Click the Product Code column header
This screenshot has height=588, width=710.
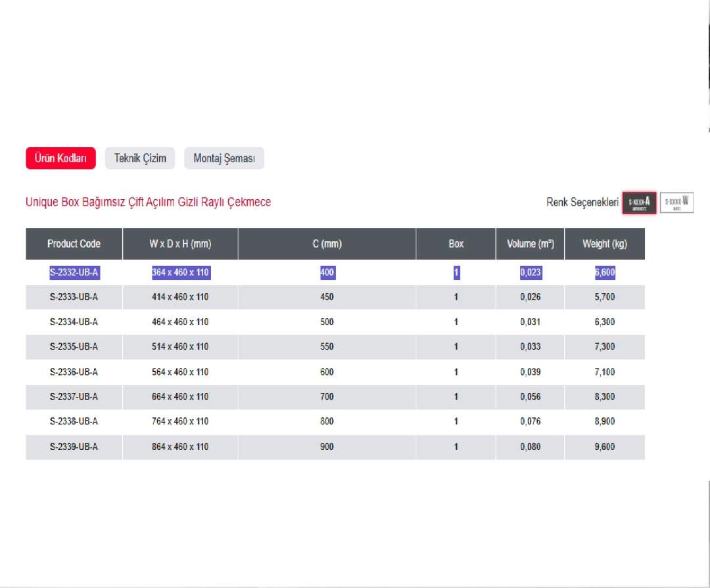coord(74,244)
